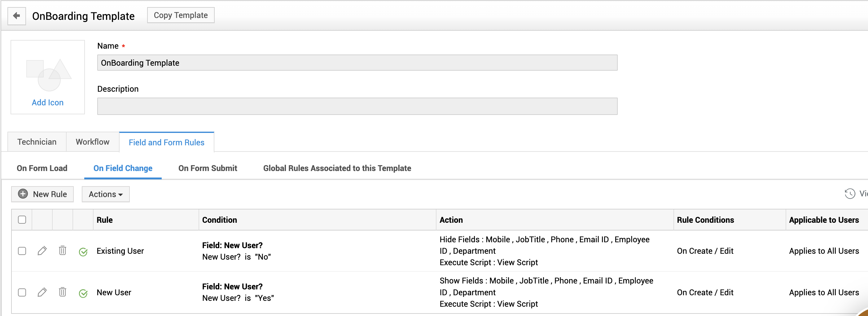Screen dimensions: 868x316
Task: Toggle the select-all rules checkbox
Action: coord(22,220)
